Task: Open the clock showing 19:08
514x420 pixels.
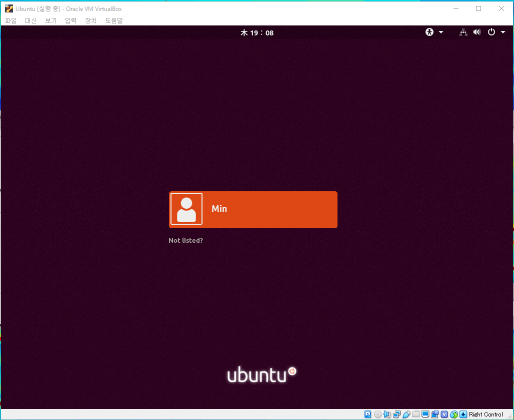Action: pyautogui.click(x=257, y=33)
